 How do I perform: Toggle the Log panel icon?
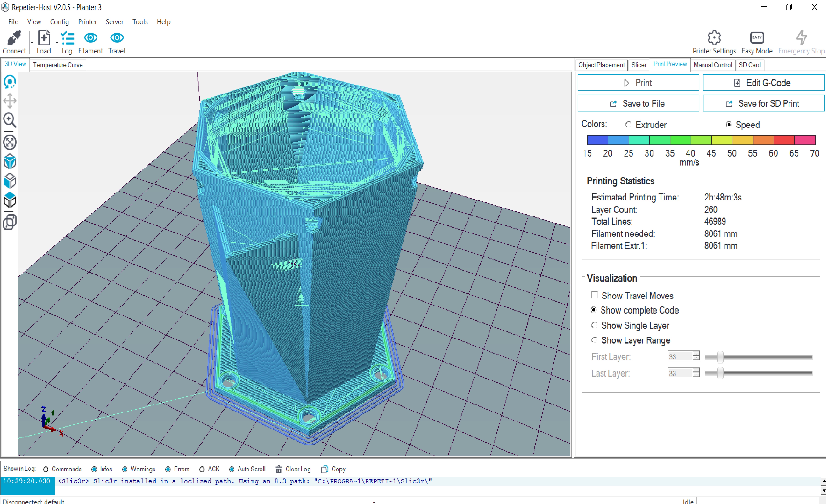67,38
